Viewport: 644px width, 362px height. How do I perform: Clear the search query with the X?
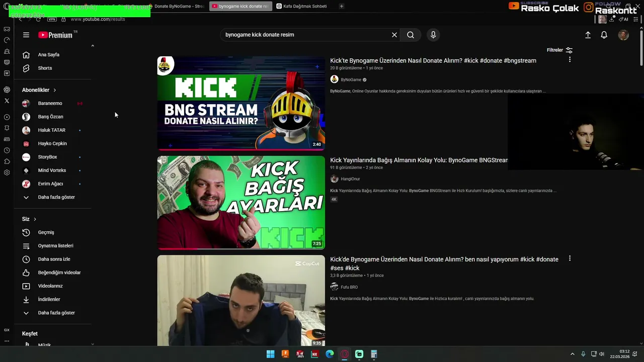coord(394,35)
